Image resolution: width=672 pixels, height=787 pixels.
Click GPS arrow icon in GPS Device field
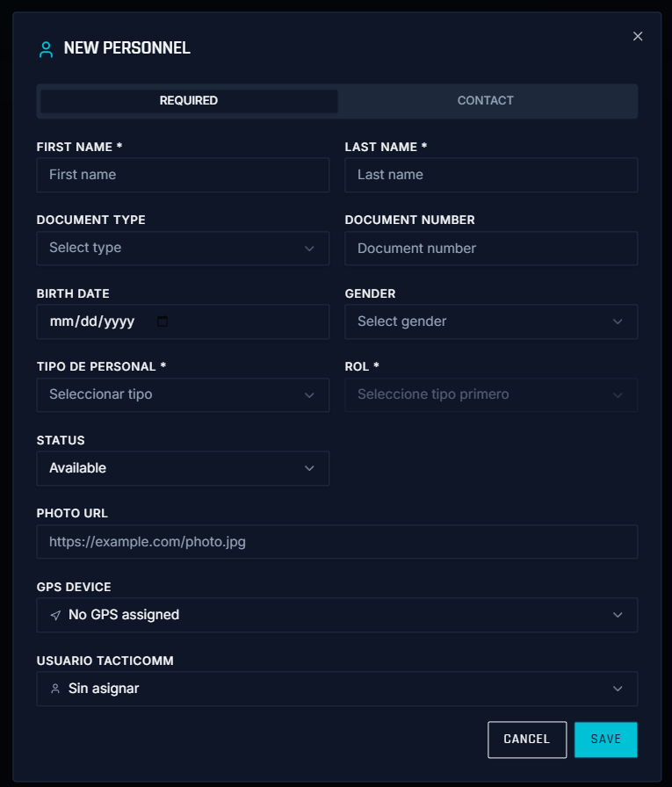point(55,616)
